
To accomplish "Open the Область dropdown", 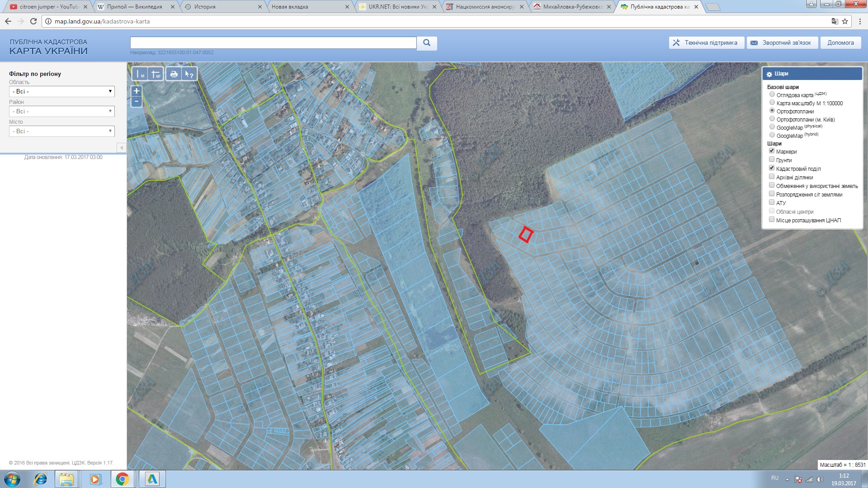I will click(x=62, y=91).
